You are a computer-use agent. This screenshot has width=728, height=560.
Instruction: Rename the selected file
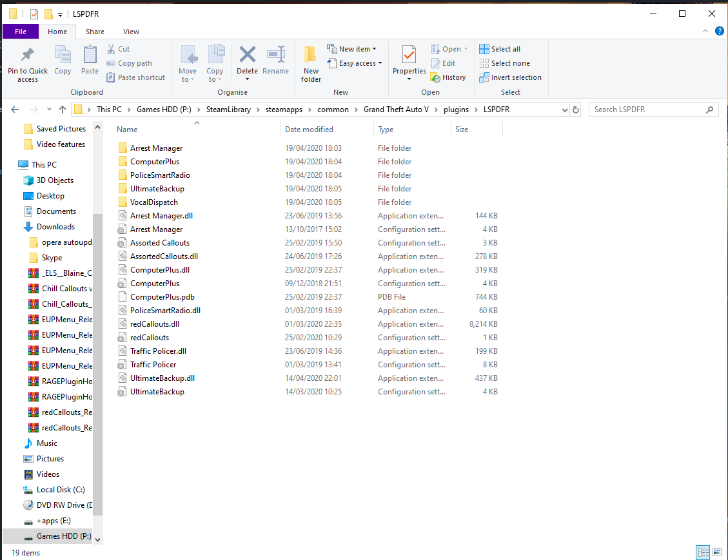[x=275, y=61]
